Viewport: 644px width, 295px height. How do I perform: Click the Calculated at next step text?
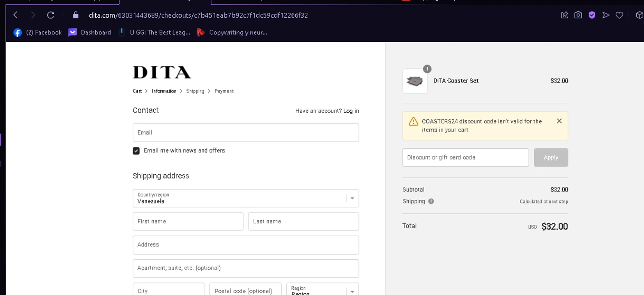tap(544, 202)
